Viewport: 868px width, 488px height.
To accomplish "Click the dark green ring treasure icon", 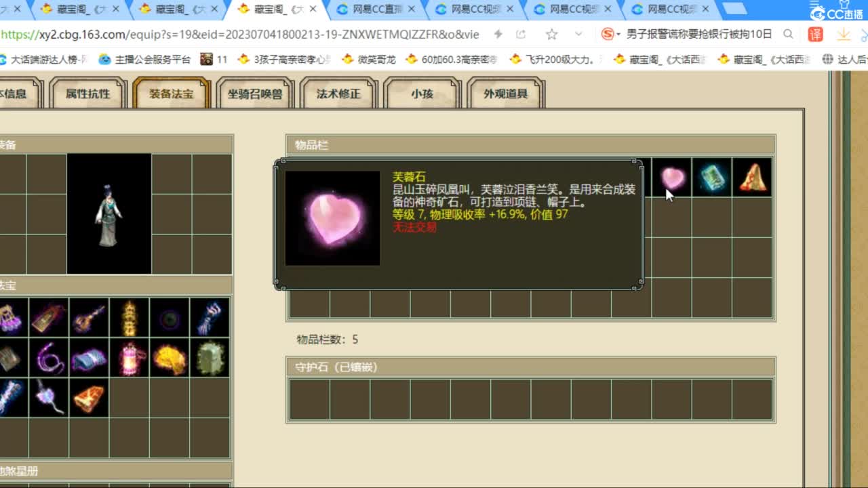I will [170, 317].
